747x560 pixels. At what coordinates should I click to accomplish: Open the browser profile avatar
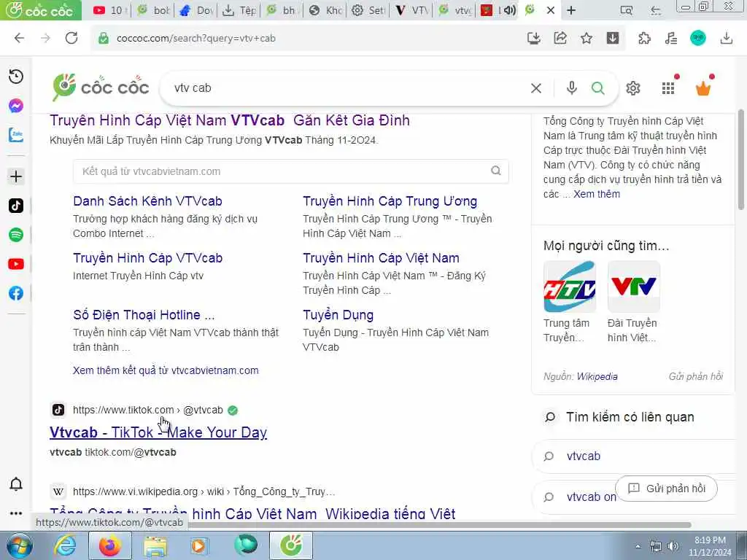pos(698,38)
